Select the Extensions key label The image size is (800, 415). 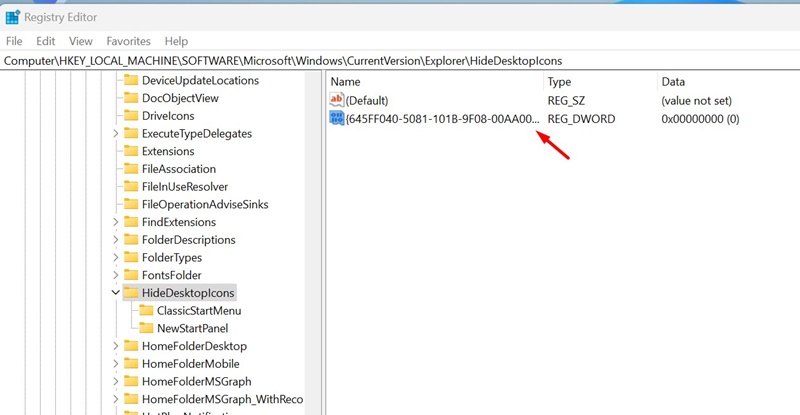click(x=168, y=151)
